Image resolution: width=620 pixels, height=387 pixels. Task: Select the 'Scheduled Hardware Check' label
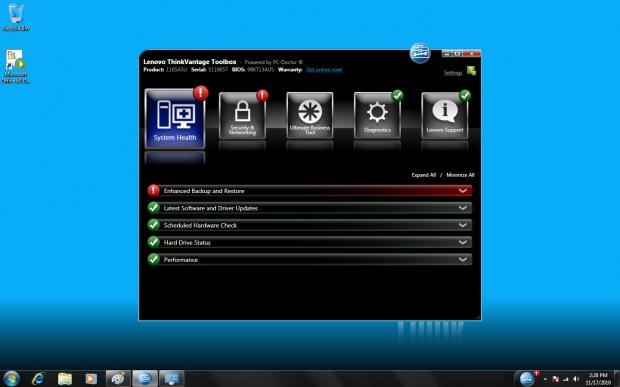point(200,225)
